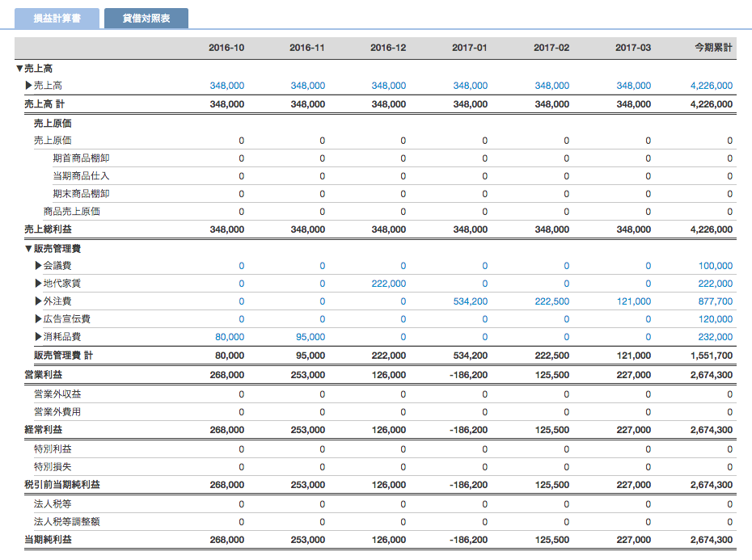This screenshot has width=752, height=560.
Task: Collapse the 売上高 section triangle
Action: coord(19,69)
